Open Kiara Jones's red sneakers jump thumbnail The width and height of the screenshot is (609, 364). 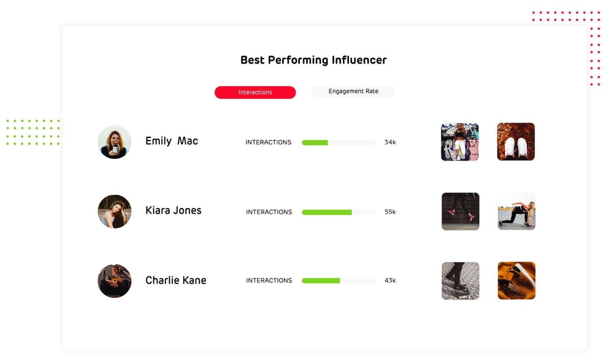click(x=460, y=211)
